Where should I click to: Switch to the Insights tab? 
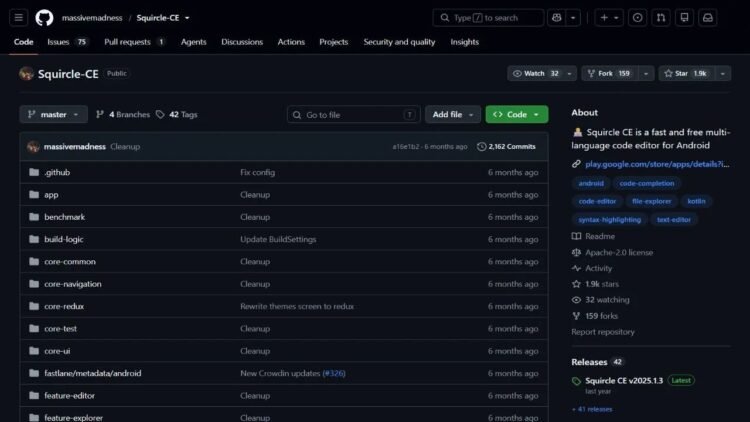point(464,42)
